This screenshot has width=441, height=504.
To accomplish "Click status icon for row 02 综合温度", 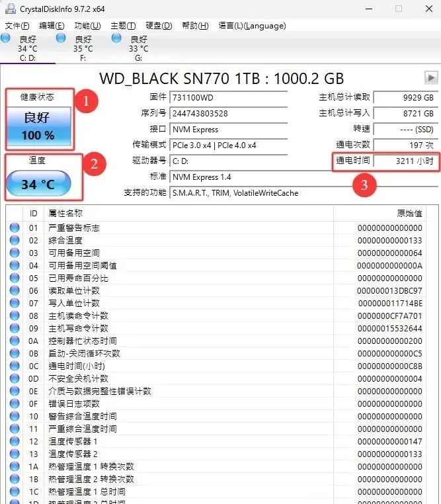I will pyautogui.click(x=15, y=240).
